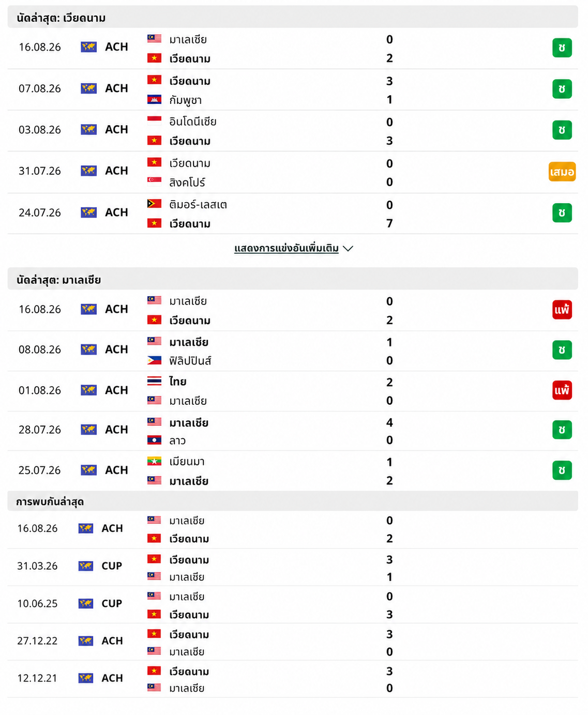The width and height of the screenshot is (588, 715).
Task: Open the 10.06.25 CUP match row
Action: [x=293, y=604]
